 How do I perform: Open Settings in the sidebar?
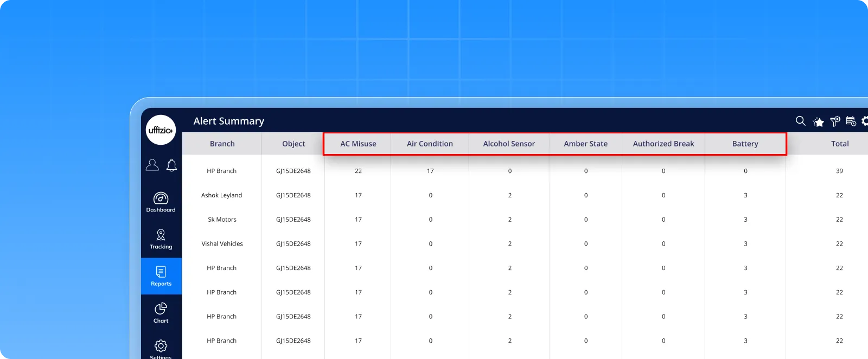[161, 348]
